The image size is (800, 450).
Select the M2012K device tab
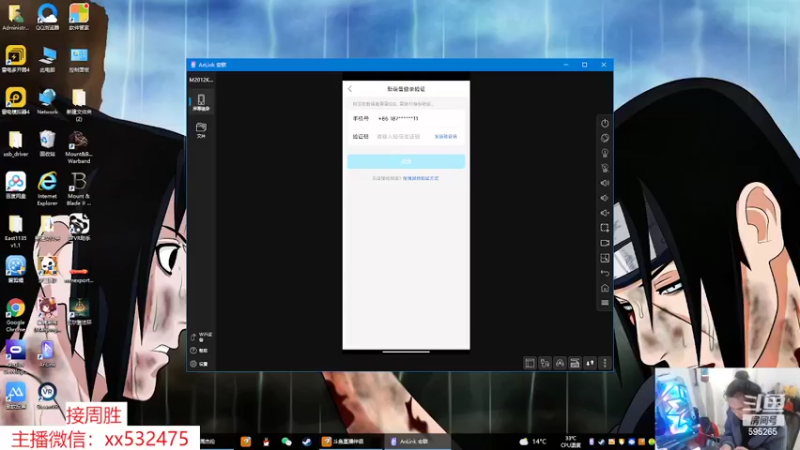click(x=201, y=80)
